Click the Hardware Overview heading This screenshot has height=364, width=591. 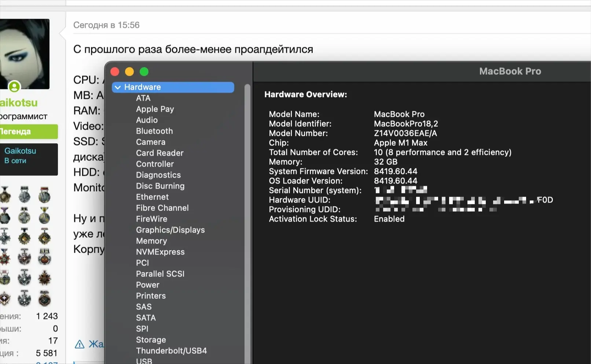pyautogui.click(x=306, y=94)
